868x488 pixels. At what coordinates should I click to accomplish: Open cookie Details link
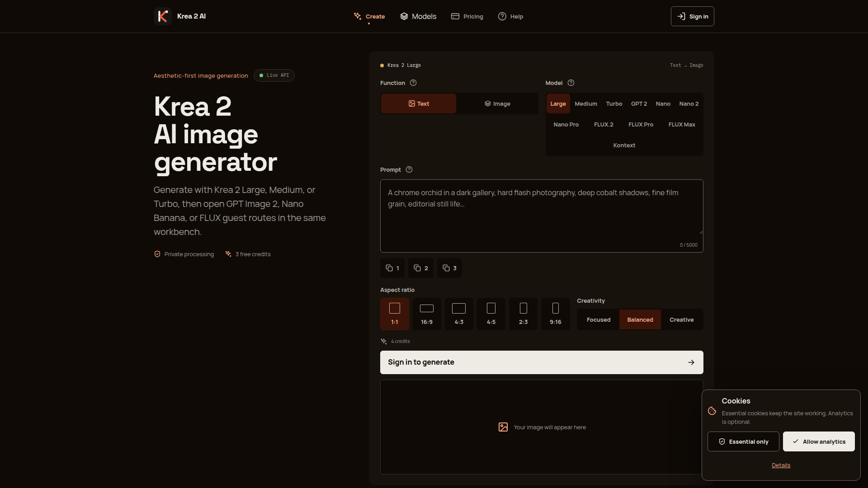pos(781,465)
